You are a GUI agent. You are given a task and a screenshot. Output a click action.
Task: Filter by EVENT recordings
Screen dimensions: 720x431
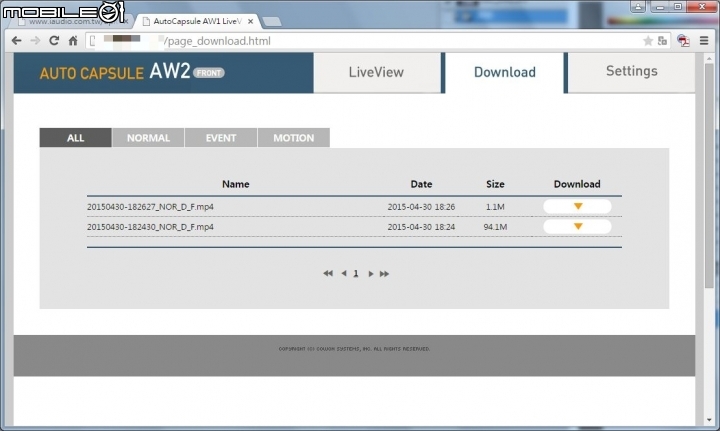pos(221,138)
